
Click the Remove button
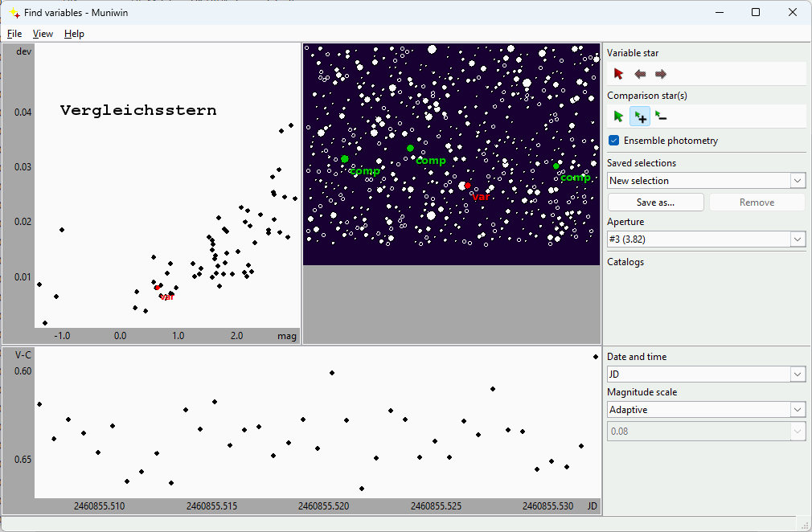coord(757,203)
